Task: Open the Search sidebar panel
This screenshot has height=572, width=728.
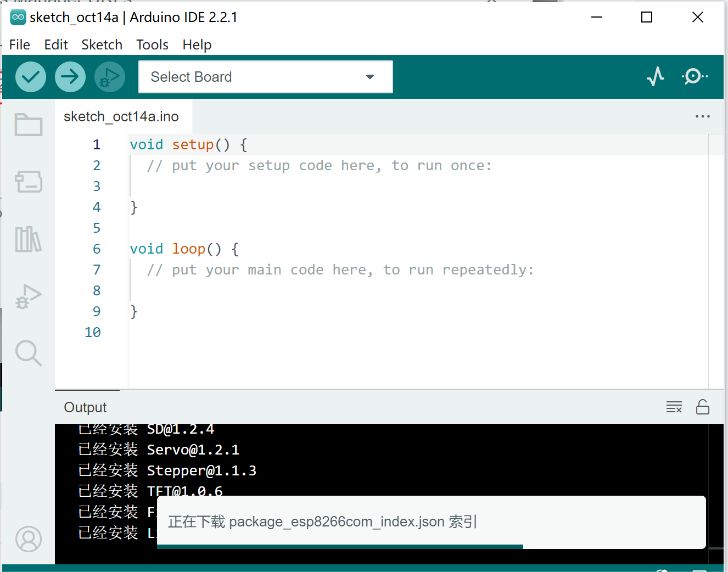Action: coord(28,353)
